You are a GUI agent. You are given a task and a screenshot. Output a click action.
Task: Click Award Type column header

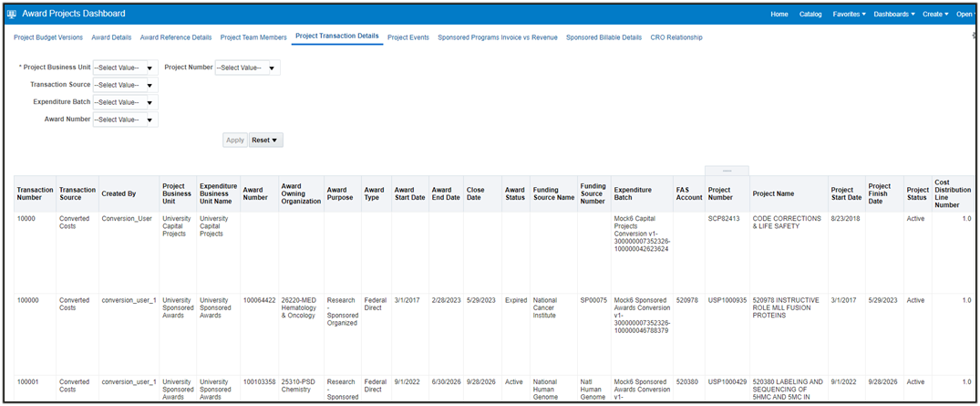375,193
